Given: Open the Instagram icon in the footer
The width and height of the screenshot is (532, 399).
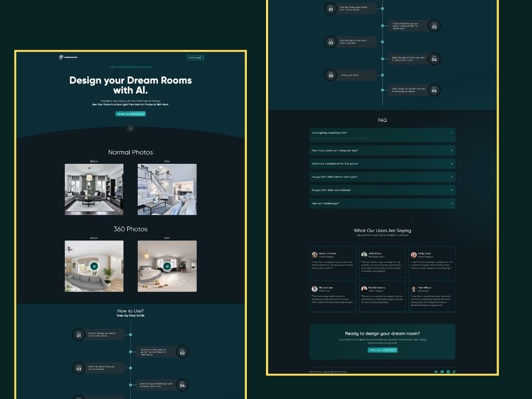Looking at the screenshot, I should pyautogui.click(x=448, y=372).
